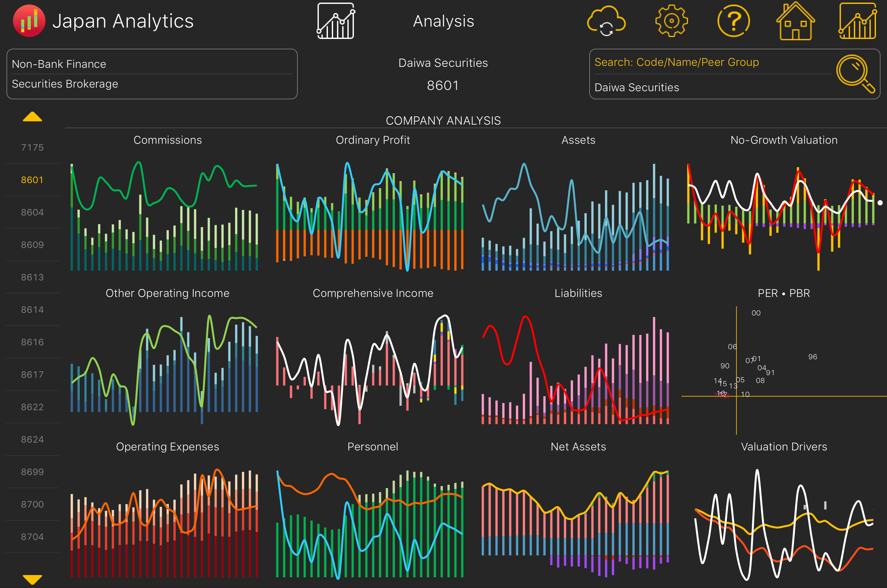Open settings gear icon
The width and height of the screenshot is (887, 588).
click(671, 21)
